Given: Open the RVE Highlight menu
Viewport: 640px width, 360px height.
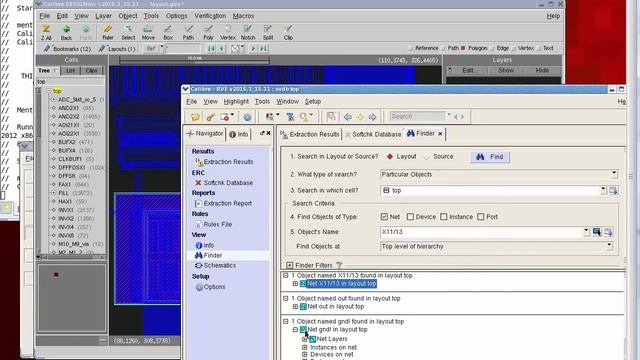Looking at the screenshot, I should 236,101.
